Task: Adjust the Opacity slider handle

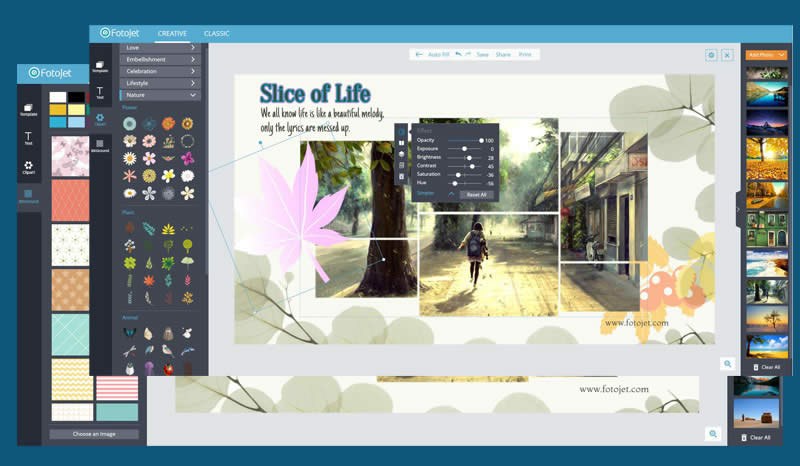Action: 481,140
